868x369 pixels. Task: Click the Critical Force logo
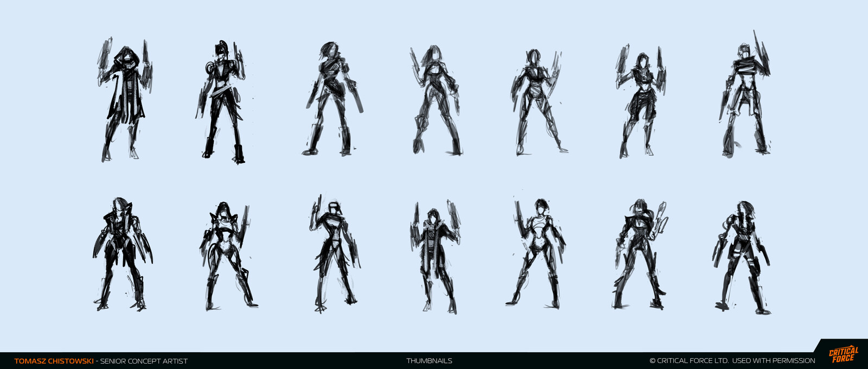point(843,355)
